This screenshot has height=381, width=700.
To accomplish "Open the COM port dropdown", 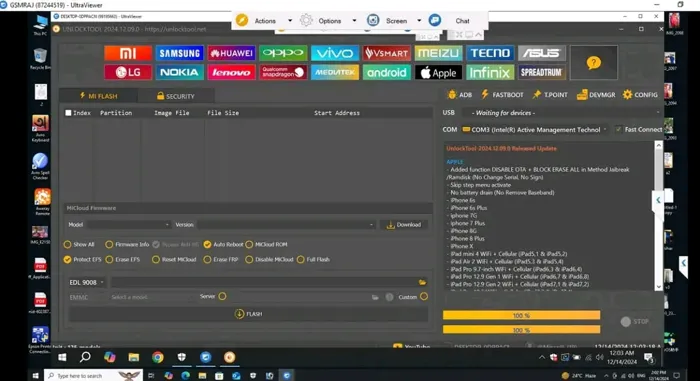I will click(x=534, y=130).
